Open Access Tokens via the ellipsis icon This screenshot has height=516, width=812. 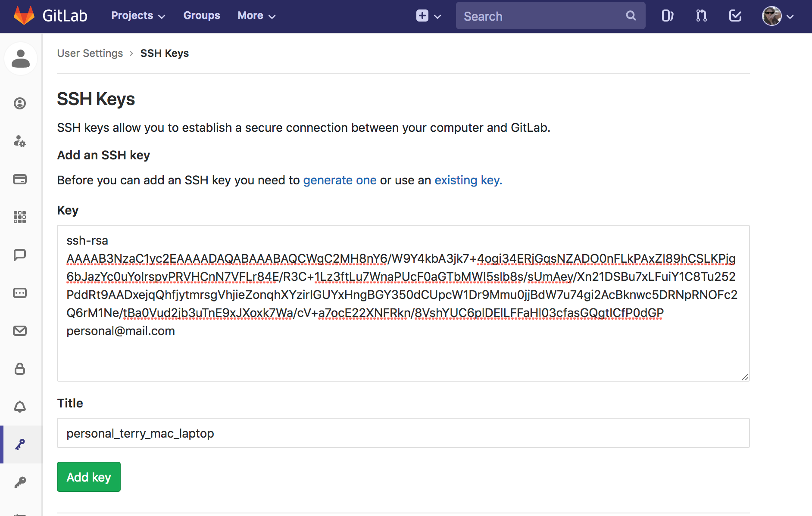(x=20, y=293)
